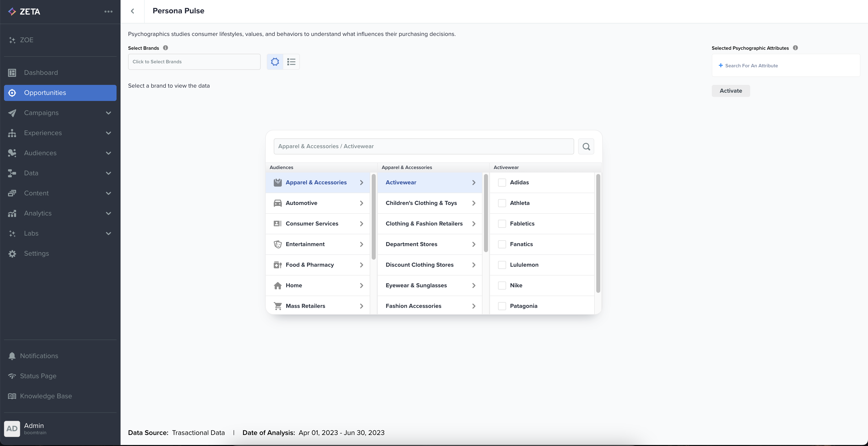
Task: Click the Click to Select Brands field
Action: pos(194,62)
